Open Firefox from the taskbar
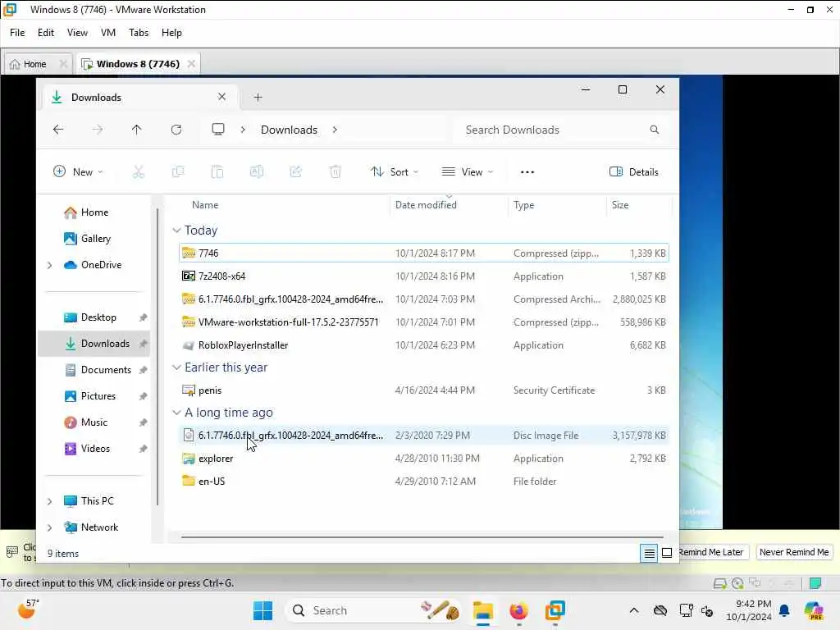 tap(518, 610)
